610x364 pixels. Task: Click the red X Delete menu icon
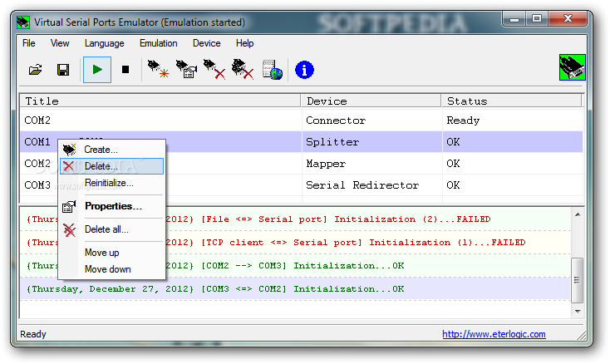(x=69, y=166)
